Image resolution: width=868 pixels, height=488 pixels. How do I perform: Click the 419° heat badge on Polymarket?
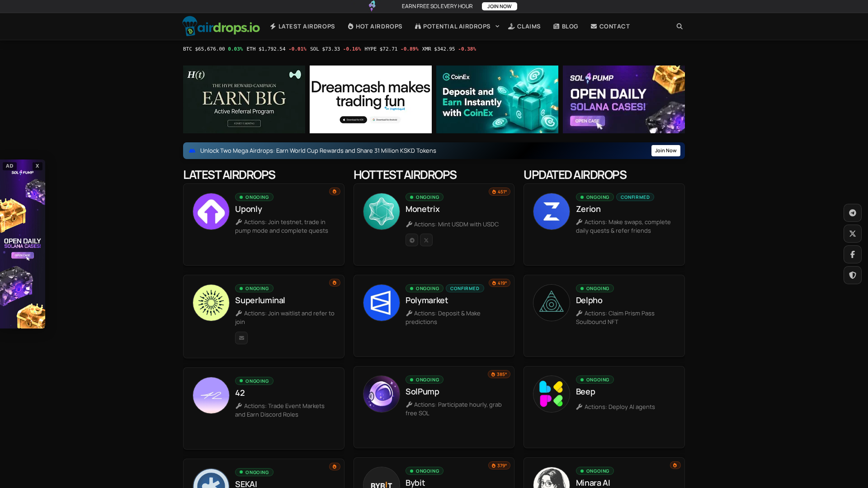click(500, 283)
